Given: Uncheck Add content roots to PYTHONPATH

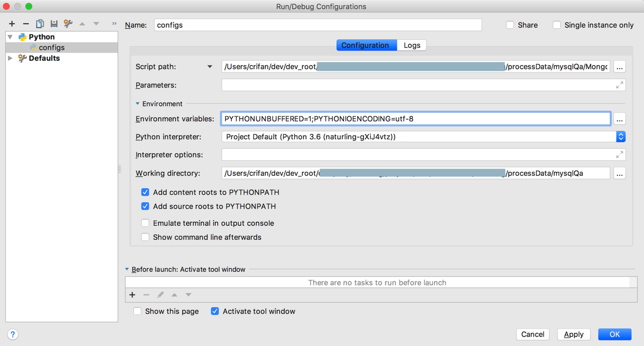Looking at the screenshot, I should pyautogui.click(x=145, y=192).
